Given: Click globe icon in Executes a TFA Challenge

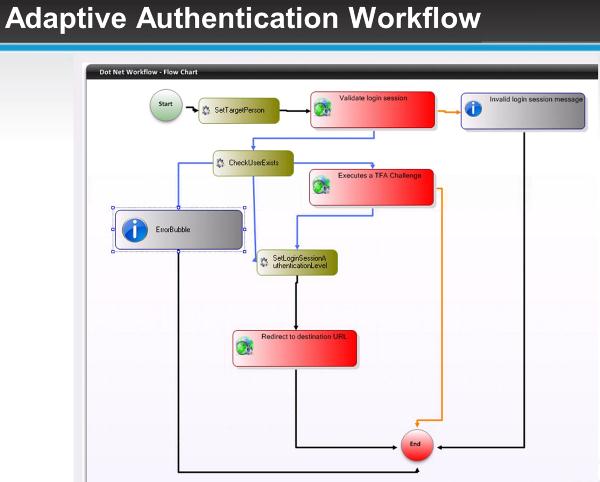Looking at the screenshot, I should [x=321, y=186].
